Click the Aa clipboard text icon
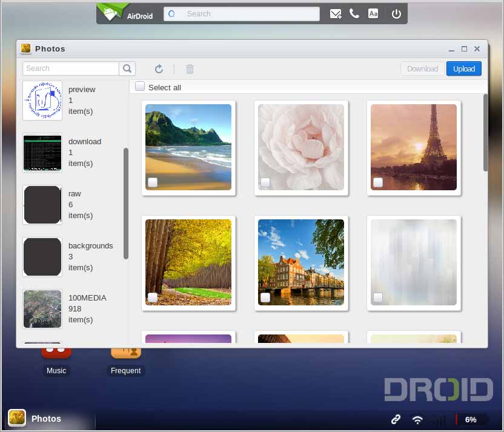Viewport: 504px width, 432px height. point(373,14)
